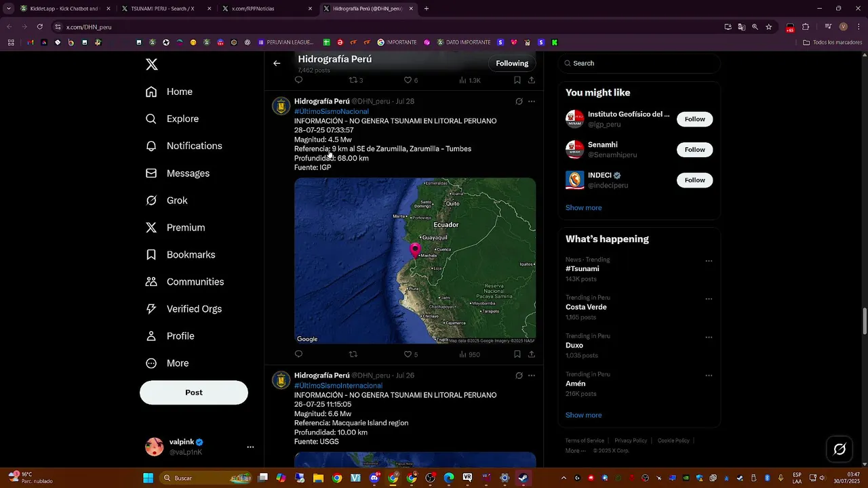Repost the Jul 28 earthquake post

(x=353, y=354)
